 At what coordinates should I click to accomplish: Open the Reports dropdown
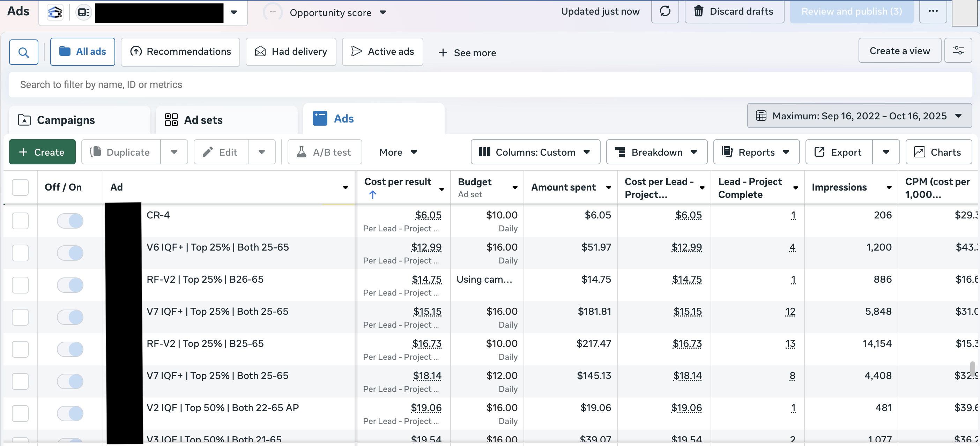point(756,152)
